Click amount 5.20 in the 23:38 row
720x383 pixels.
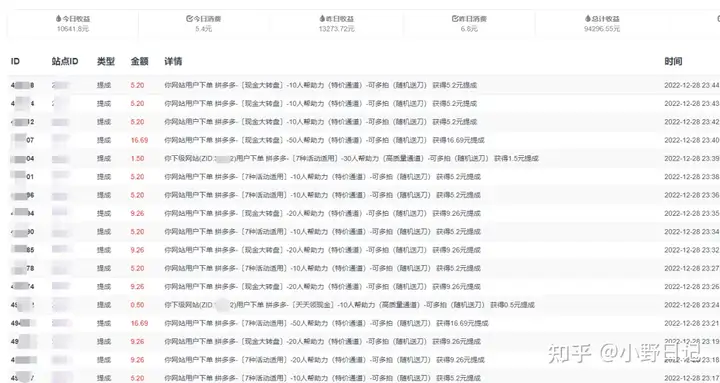137,177
